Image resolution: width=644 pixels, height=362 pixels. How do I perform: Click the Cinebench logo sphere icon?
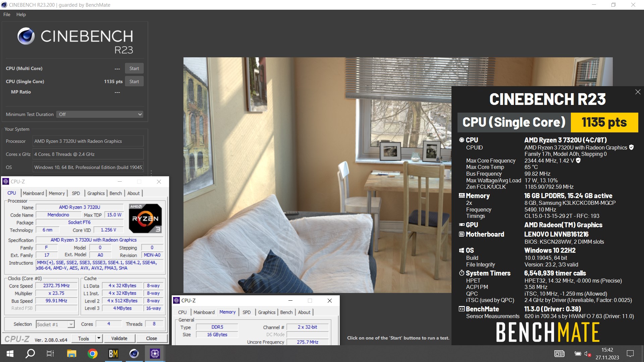click(x=26, y=36)
